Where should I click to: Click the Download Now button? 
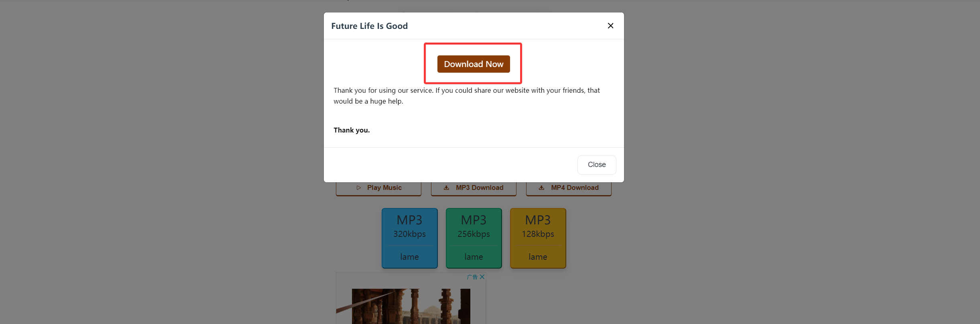(x=474, y=64)
